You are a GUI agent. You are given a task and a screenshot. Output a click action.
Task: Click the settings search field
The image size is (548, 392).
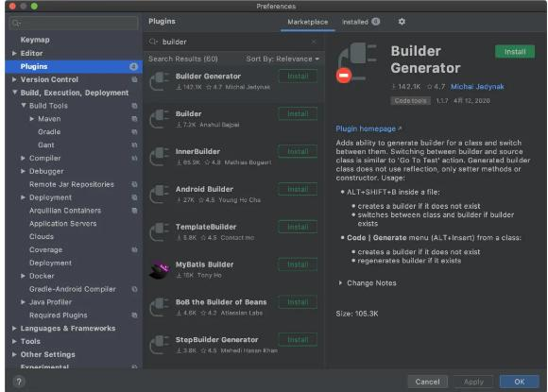point(74,24)
